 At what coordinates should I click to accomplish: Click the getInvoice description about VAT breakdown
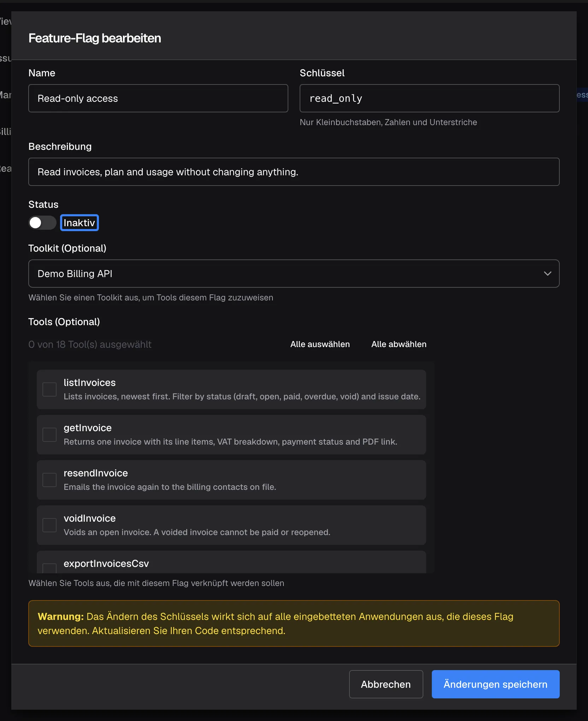pyautogui.click(x=230, y=442)
